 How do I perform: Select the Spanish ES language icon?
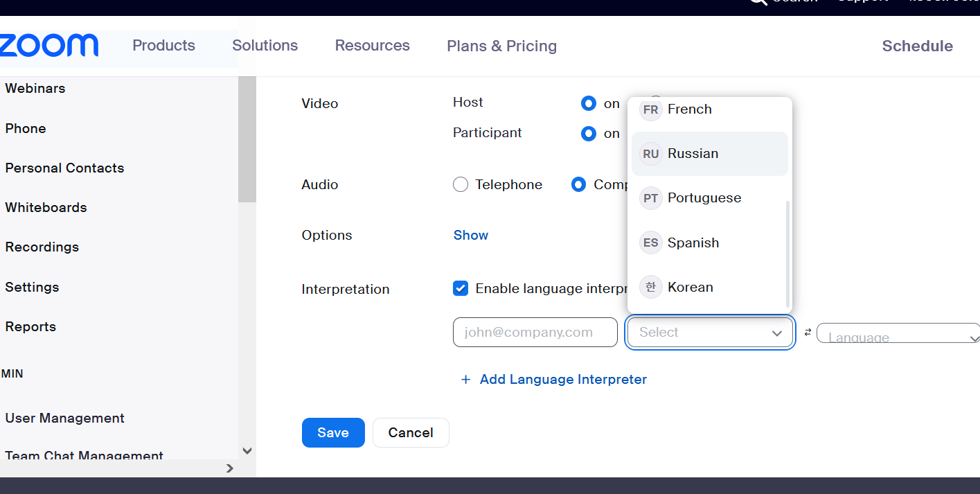pos(650,242)
